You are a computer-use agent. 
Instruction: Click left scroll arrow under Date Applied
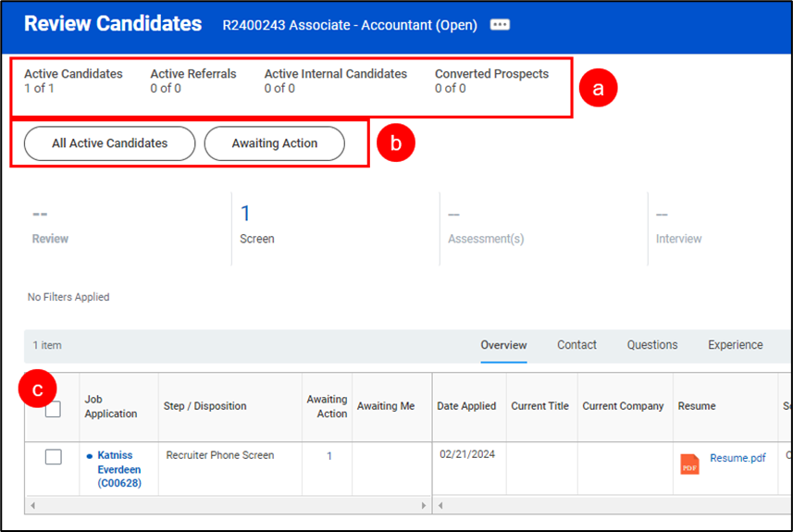click(442, 506)
